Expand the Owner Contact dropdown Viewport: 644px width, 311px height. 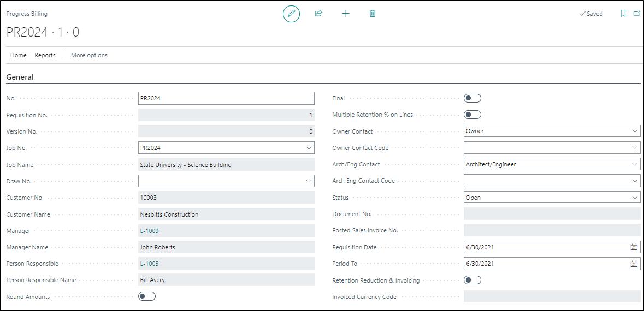(x=634, y=131)
